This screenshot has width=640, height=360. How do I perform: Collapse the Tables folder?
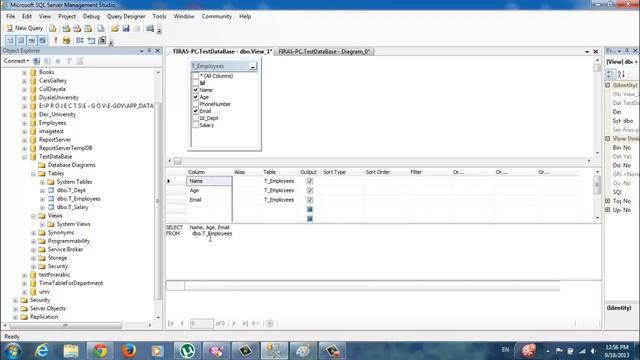[x=33, y=173]
